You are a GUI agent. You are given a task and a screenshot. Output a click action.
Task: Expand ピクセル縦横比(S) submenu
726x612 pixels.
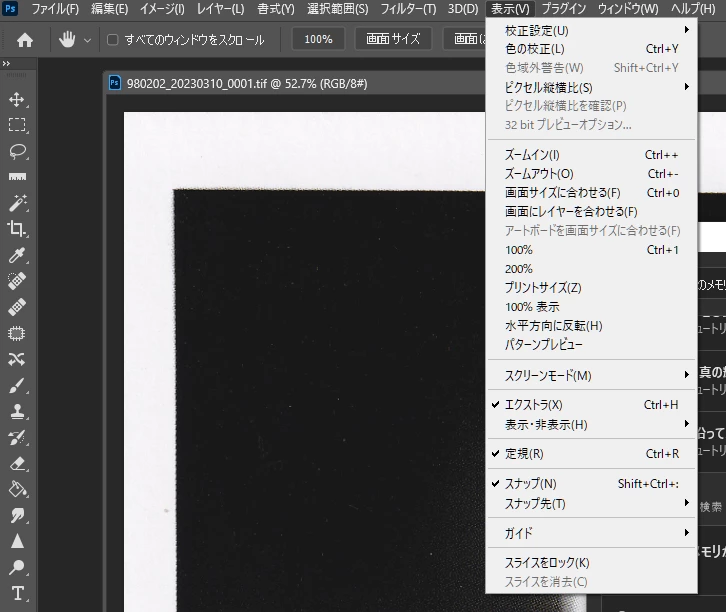tap(591, 87)
